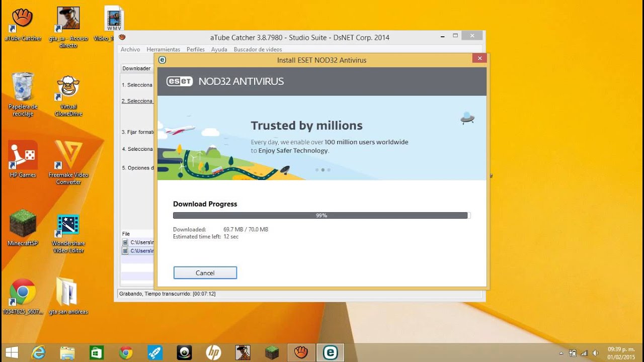
Task: Click the ESET icon in the installer title bar
Action: point(162,60)
